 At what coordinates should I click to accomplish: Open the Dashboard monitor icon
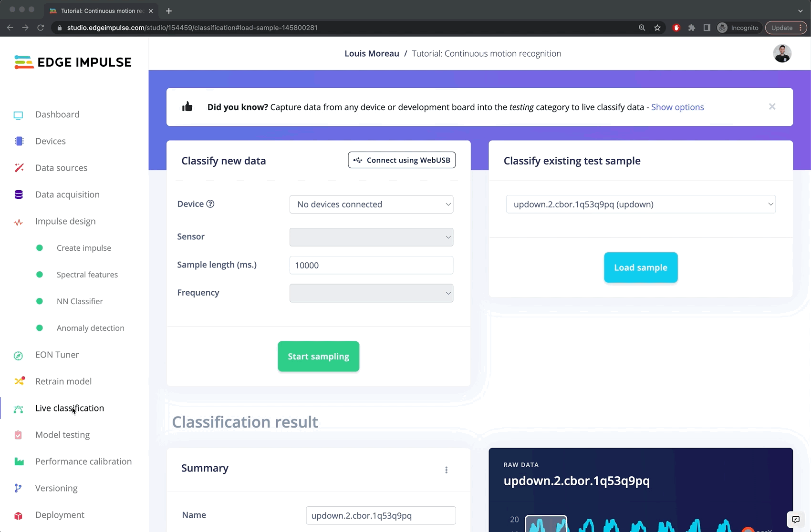point(18,115)
